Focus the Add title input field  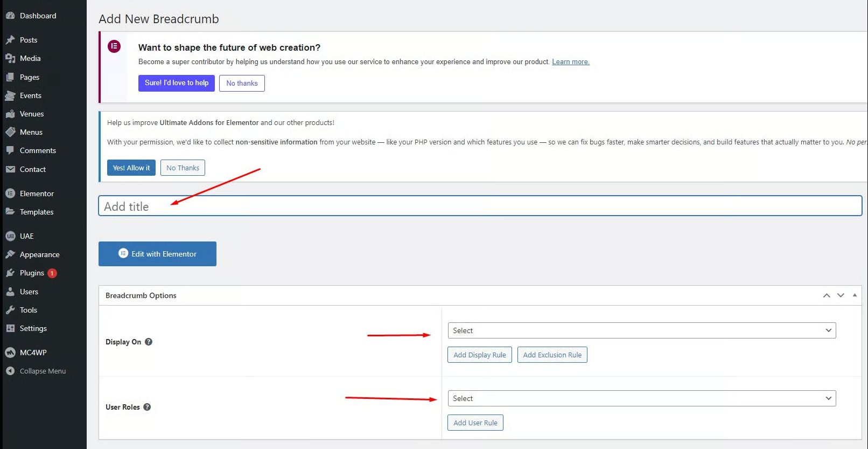coord(480,206)
